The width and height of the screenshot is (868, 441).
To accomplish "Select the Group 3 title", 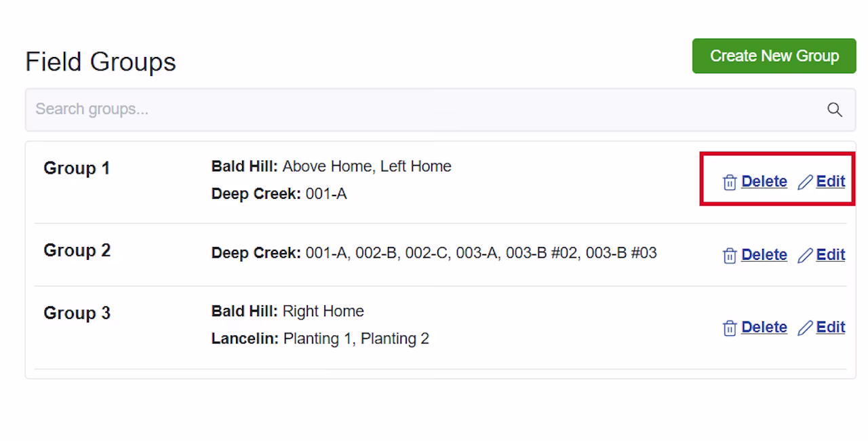I will [77, 313].
